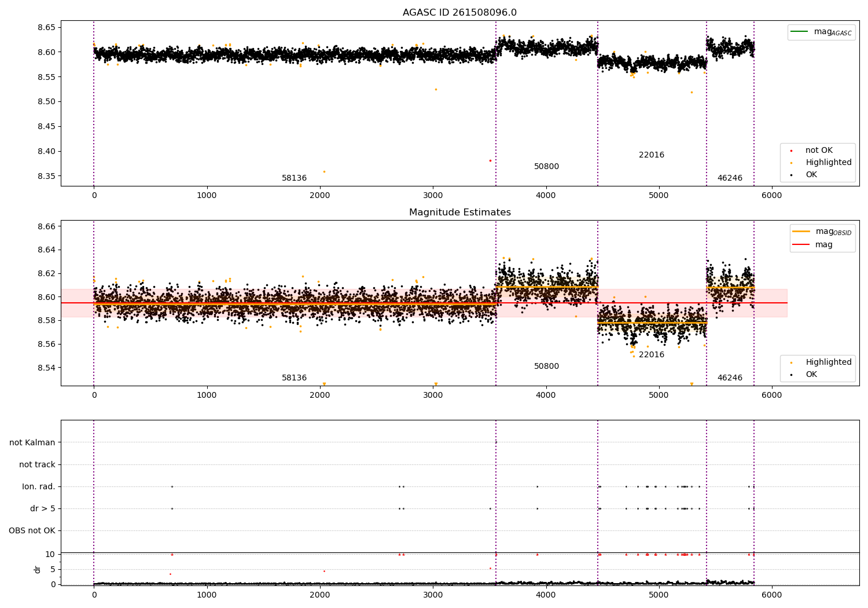This screenshot has width=868, height=608.
Task: Click the 8.65 y-axis tick label
Action: pos(46,27)
